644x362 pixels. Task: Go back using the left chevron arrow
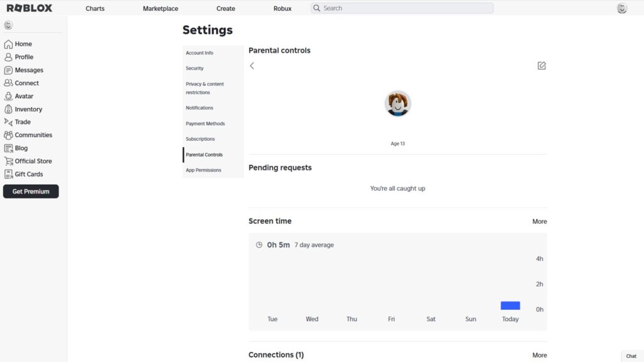252,65
